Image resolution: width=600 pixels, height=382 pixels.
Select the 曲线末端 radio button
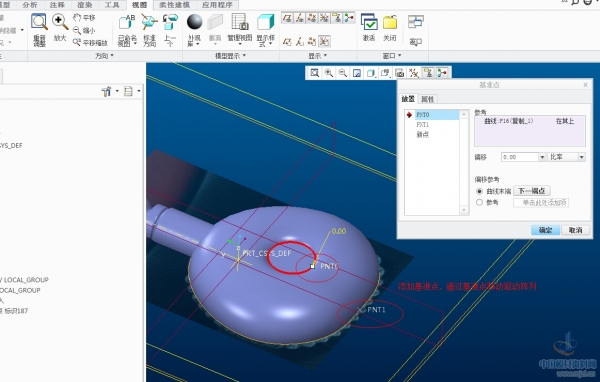[x=479, y=191]
